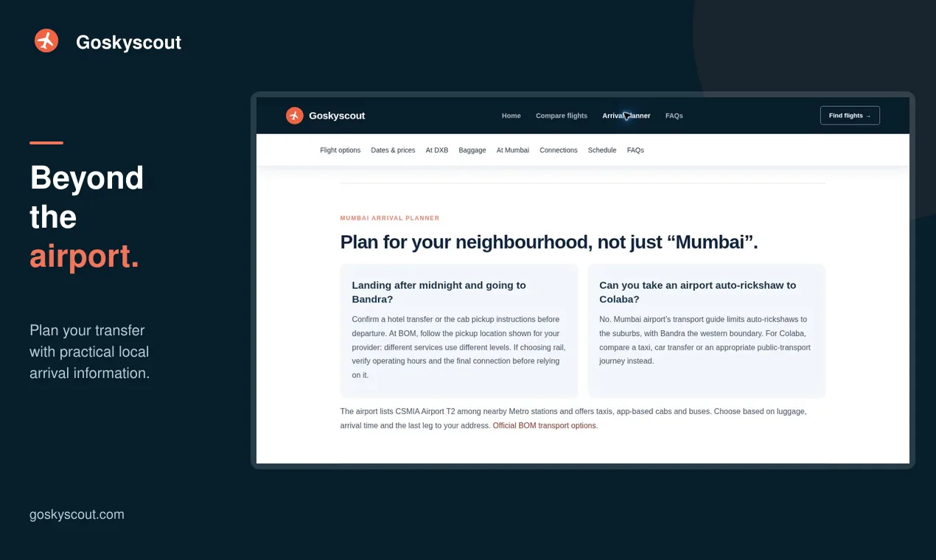Click the "Plan your transfer with practical local" blurb
The width and height of the screenshot is (936, 560).
[90, 351]
